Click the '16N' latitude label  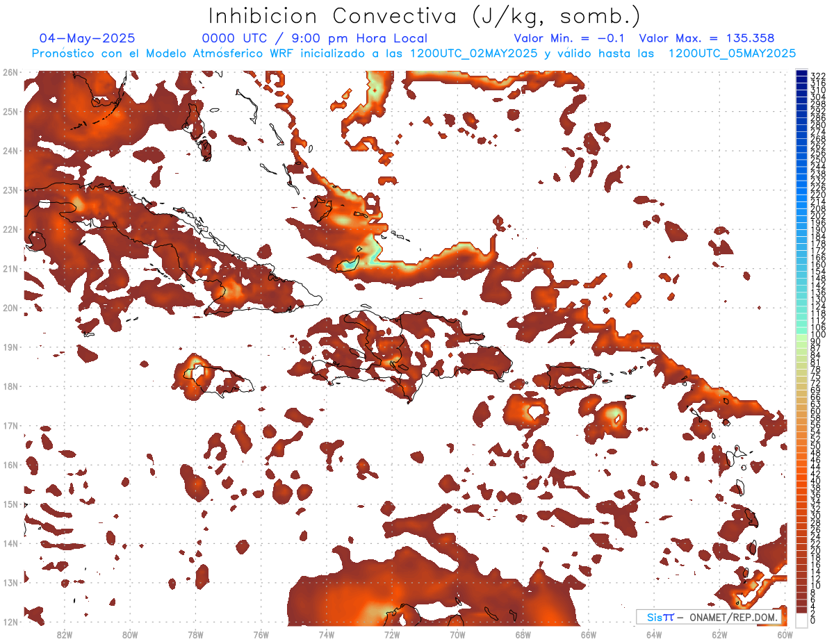[10, 465]
